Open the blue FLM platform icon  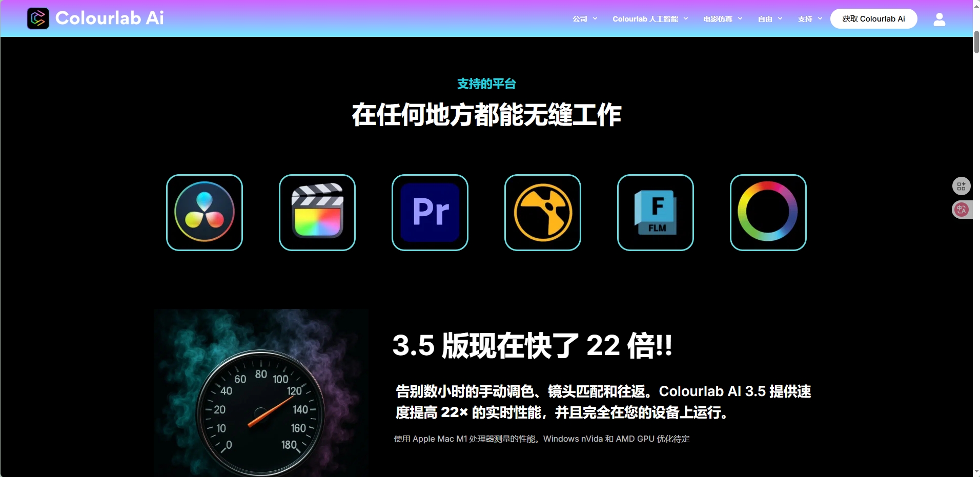(656, 212)
